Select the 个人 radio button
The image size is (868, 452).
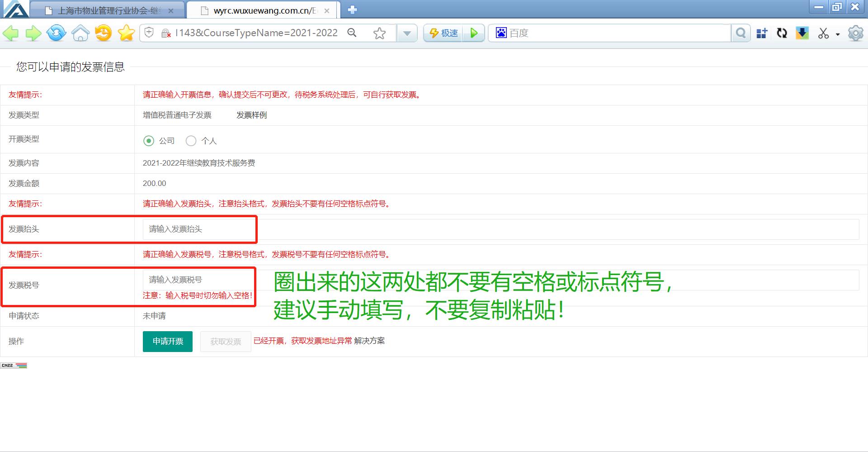(x=191, y=141)
